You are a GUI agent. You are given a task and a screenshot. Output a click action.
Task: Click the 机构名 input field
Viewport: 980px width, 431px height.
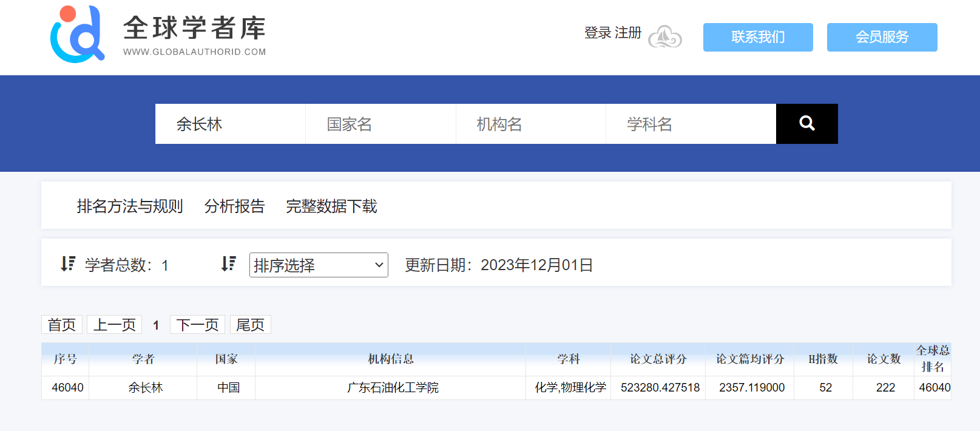(x=530, y=124)
